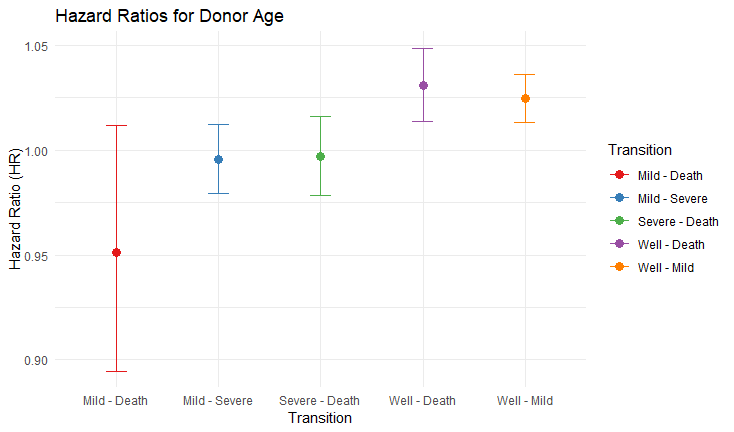
Task: Click the orange Well - Mild data point
Action: click(x=525, y=98)
